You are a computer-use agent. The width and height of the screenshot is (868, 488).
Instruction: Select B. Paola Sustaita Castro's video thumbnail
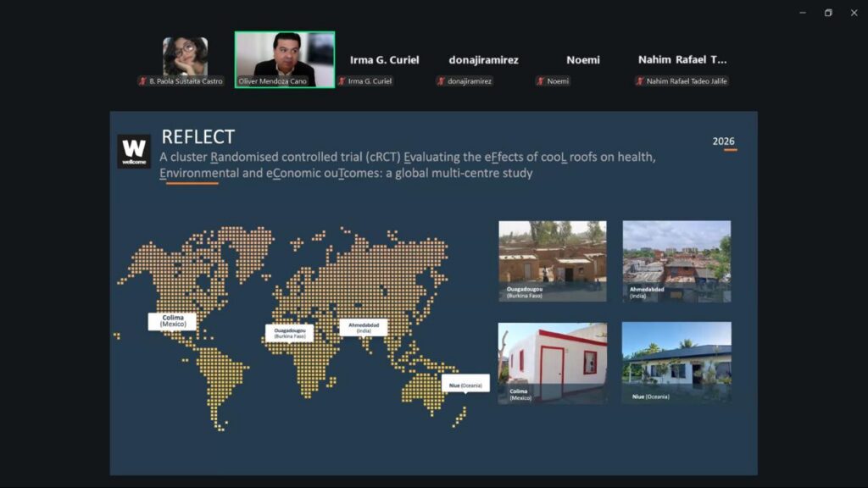(185, 57)
